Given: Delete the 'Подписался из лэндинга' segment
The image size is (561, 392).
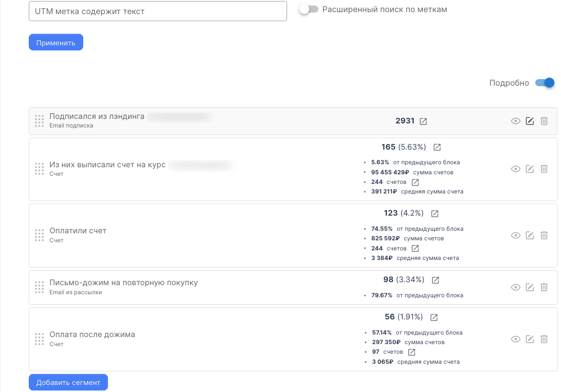Looking at the screenshot, I should click(544, 121).
